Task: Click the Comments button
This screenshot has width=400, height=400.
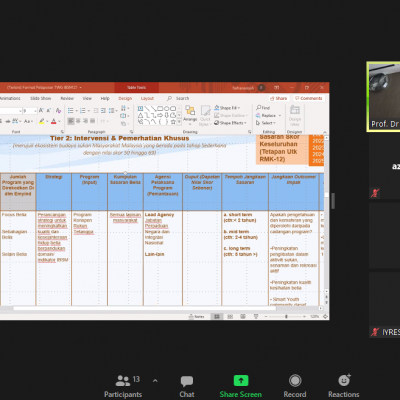Action: [309, 98]
